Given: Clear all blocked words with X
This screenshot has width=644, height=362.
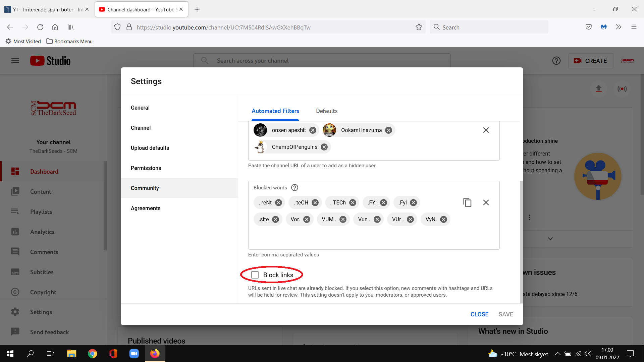Looking at the screenshot, I should click(x=486, y=202).
